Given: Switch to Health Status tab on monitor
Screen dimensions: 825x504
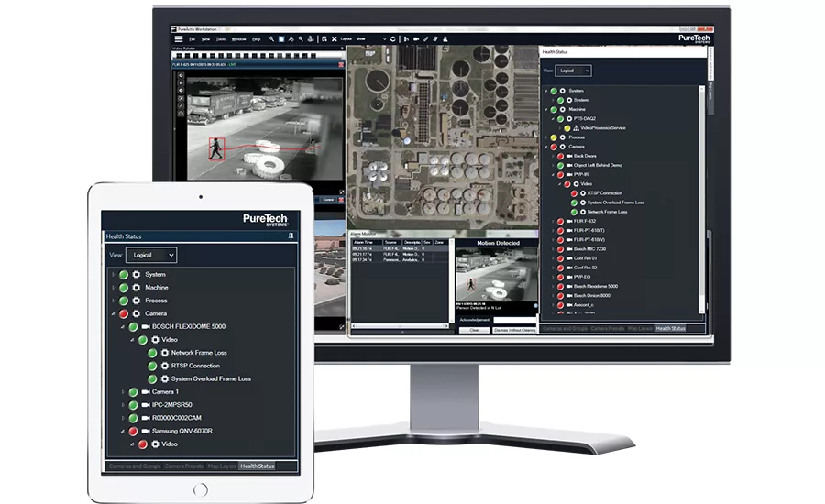Looking at the screenshot, I should pyautogui.click(x=670, y=328).
